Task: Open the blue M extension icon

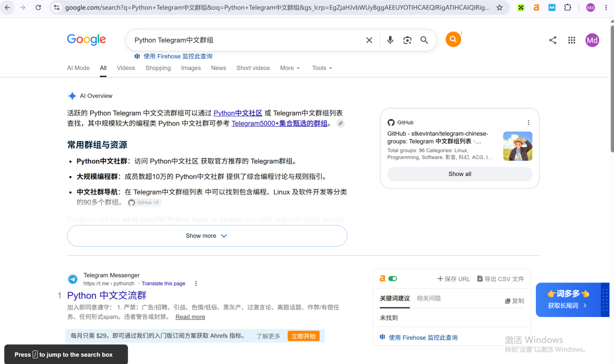Action: [x=552, y=8]
